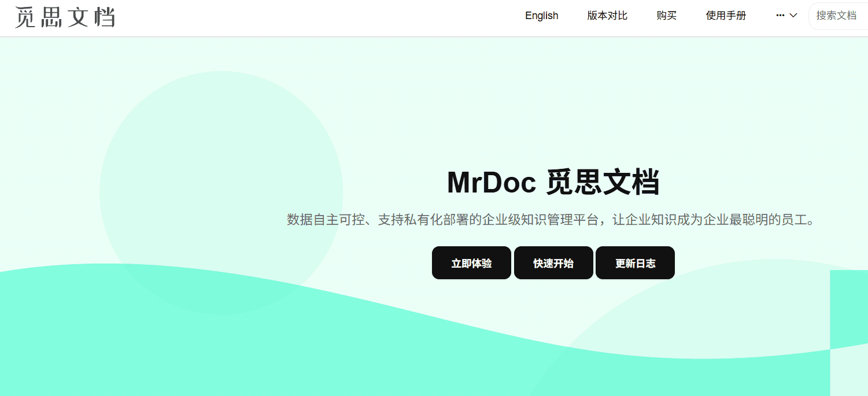
Task: Open the 觅思文档 logo home link
Action: (65, 17)
